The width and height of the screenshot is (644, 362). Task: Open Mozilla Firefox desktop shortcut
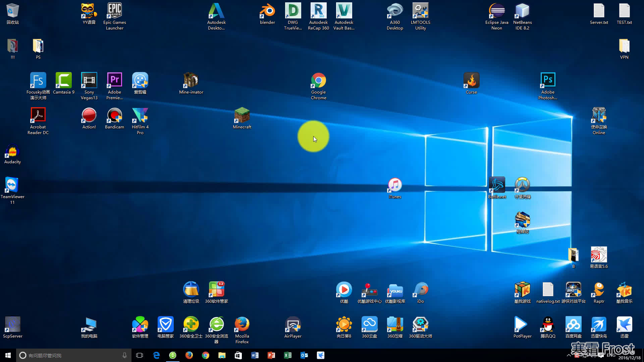[x=242, y=330]
